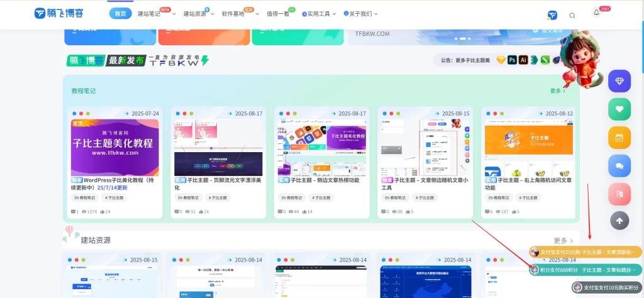Open 侧边文章热榜功能 article title

pyautogui.click(x=319, y=180)
